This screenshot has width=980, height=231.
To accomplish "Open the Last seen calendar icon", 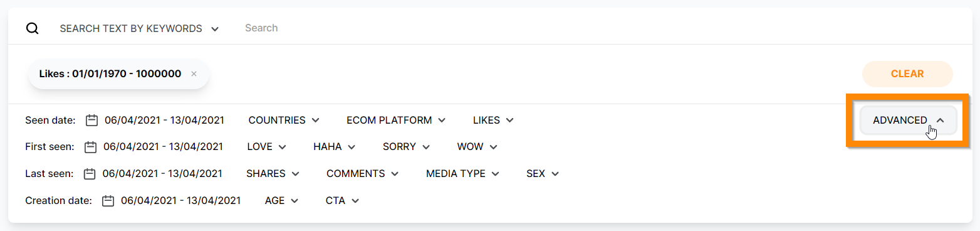I will [90, 174].
